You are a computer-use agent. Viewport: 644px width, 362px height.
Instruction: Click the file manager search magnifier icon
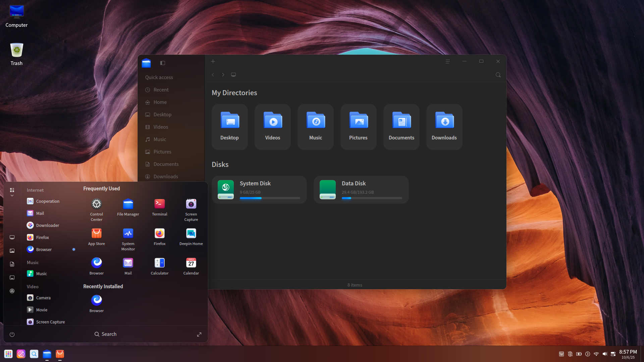click(498, 75)
